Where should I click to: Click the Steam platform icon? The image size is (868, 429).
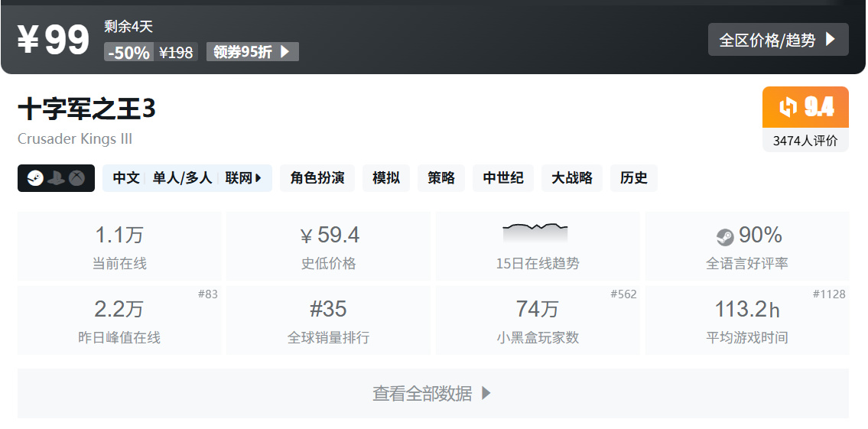point(35,178)
